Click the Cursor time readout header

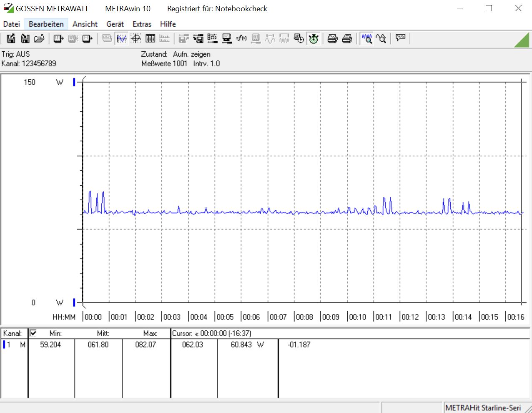coord(212,333)
